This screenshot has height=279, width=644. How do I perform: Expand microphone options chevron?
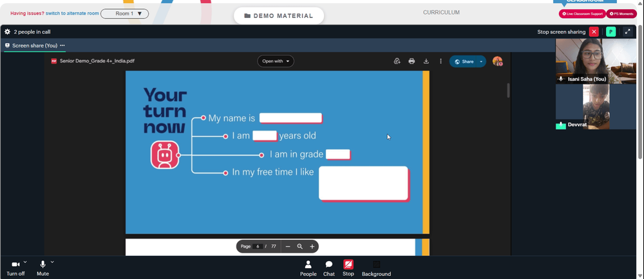pos(52,262)
